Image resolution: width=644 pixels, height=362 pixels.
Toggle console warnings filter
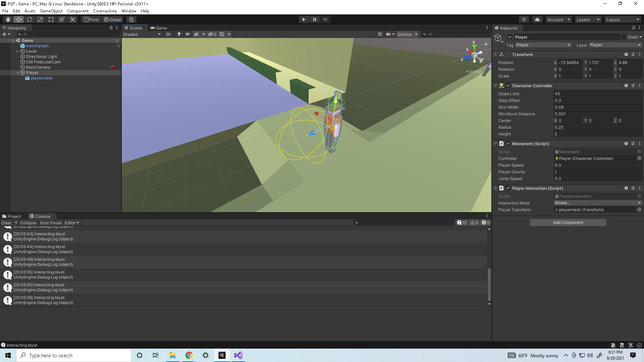[x=474, y=223]
